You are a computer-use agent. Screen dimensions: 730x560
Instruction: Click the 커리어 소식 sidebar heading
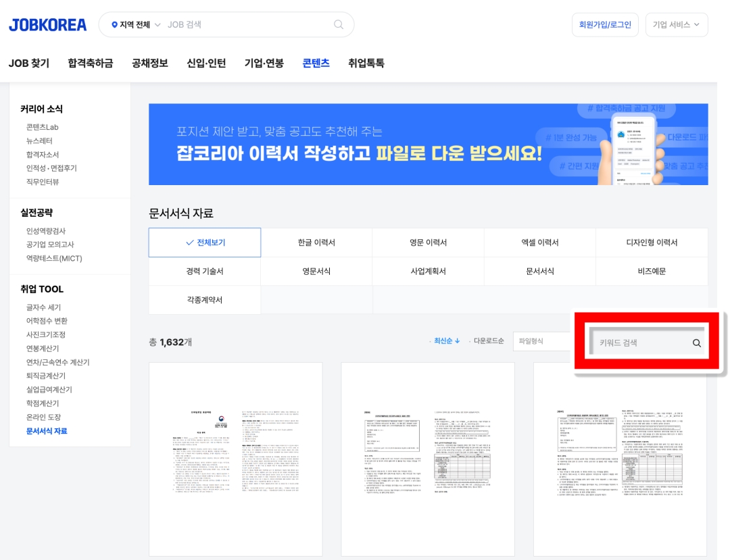pyautogui.click(x=41, y=109)
